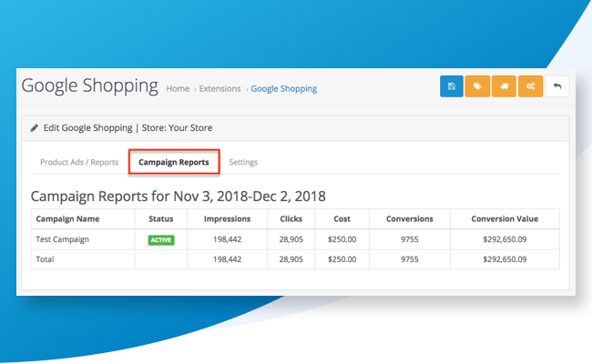
Task: Click the Conversion Value column header
Action: pos(505,219)
